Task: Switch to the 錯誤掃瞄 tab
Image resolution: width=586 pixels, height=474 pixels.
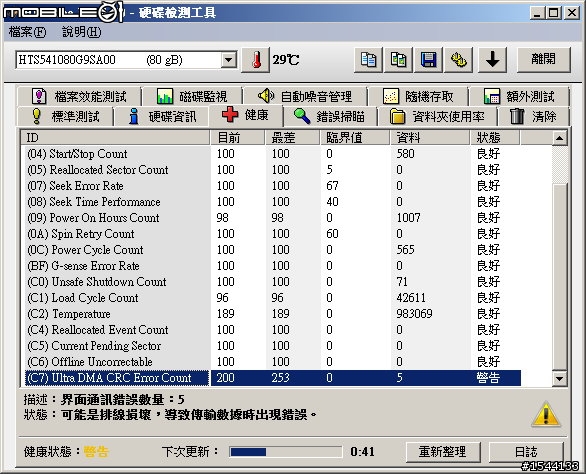Action: [330, 116]
